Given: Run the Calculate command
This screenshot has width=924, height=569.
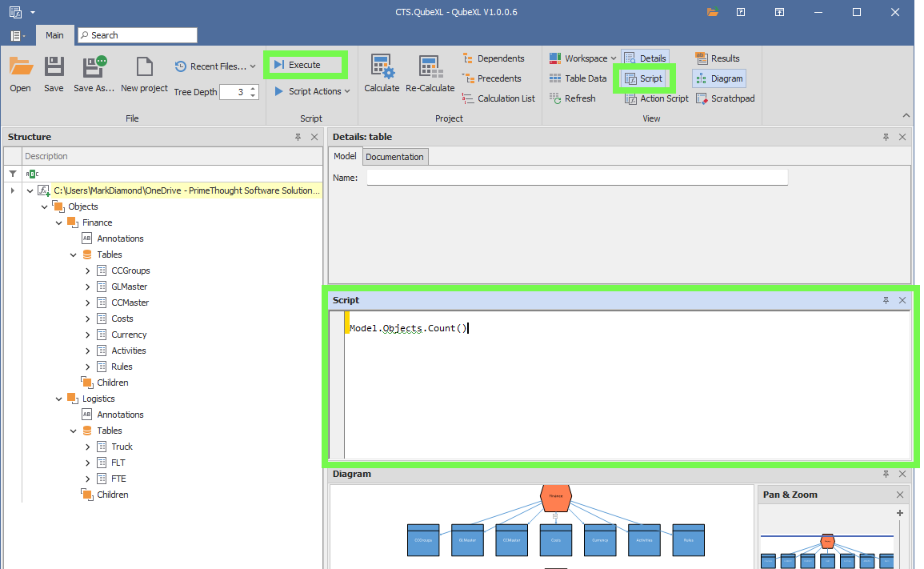Looking at the screenshot, I should [382, 67].
